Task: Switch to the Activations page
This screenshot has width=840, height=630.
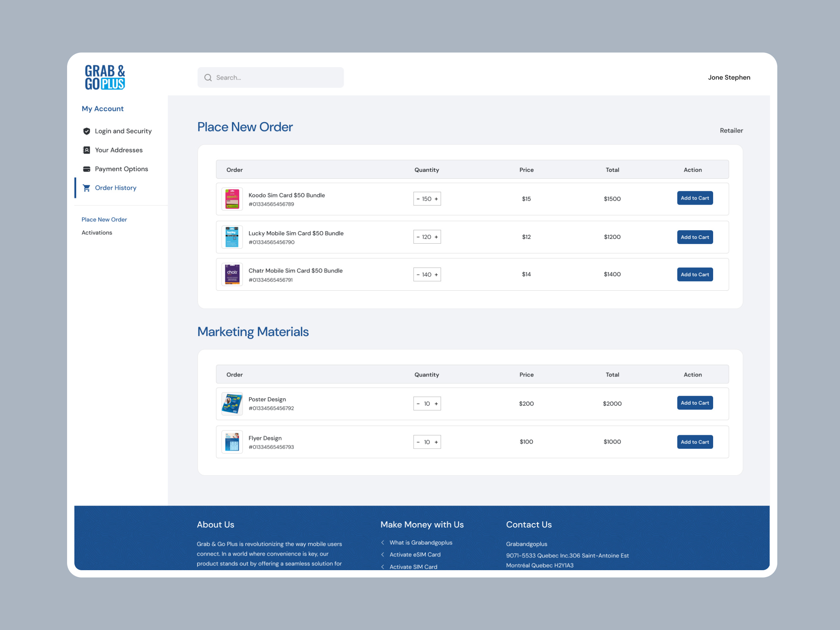Action: [97, 232]
